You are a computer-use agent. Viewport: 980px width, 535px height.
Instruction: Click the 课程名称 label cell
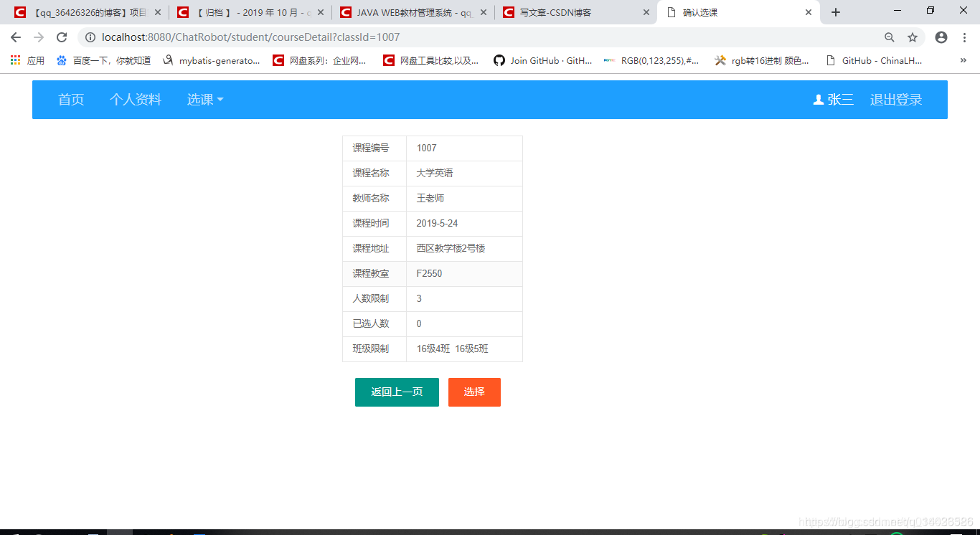[374, 174]
